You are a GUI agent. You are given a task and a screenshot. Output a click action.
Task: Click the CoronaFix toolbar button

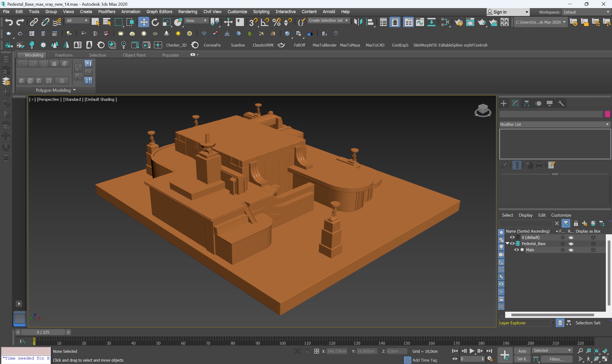point(212,45)
